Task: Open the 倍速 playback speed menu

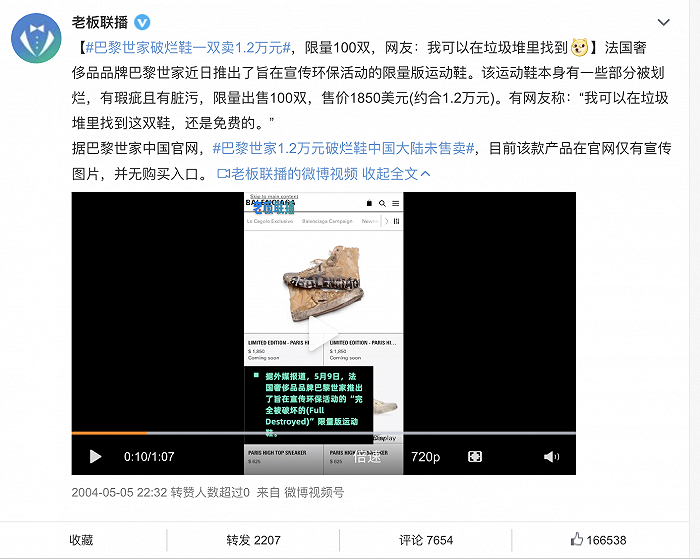Action: point(367,456)
